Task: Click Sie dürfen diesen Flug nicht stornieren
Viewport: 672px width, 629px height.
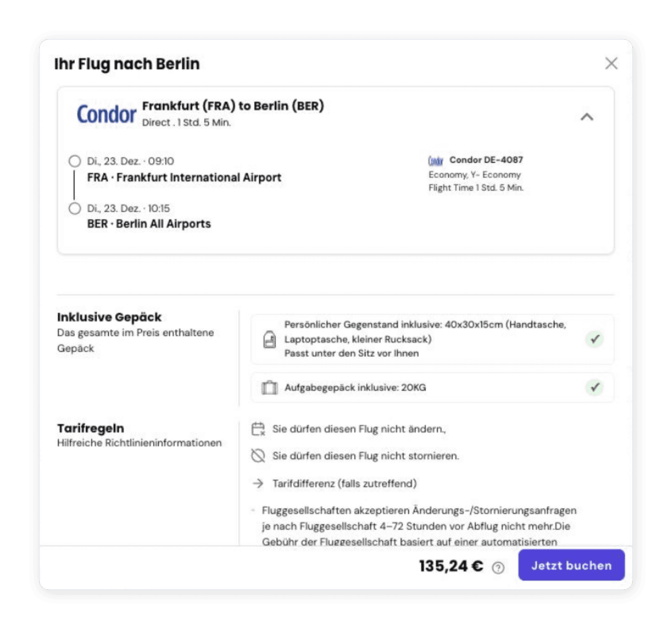Action: (365, 456)
